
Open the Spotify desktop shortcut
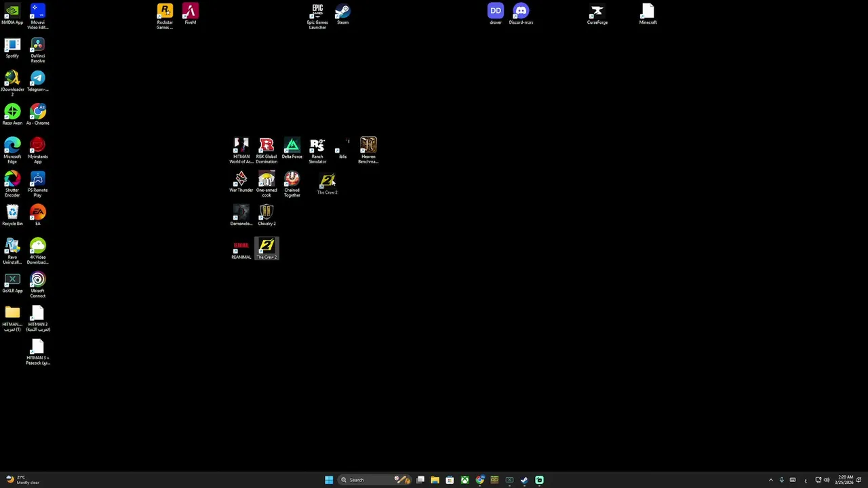point(12,48)
